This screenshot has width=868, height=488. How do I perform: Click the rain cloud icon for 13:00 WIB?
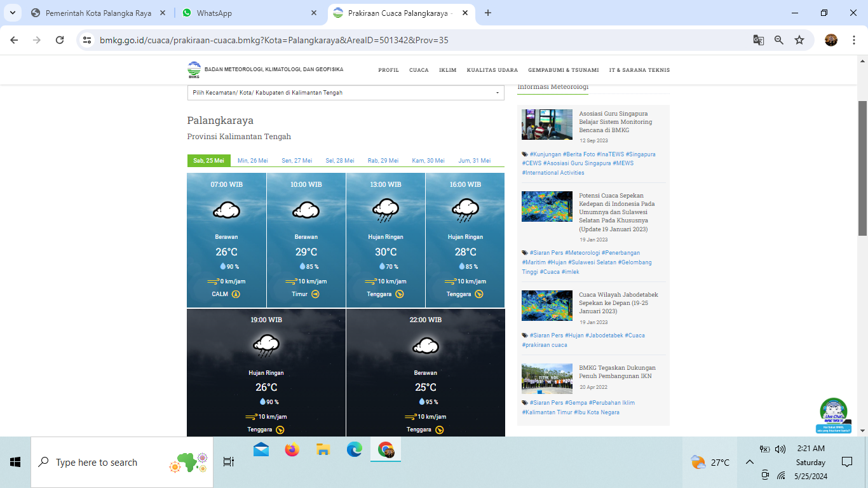click(385, 210)
